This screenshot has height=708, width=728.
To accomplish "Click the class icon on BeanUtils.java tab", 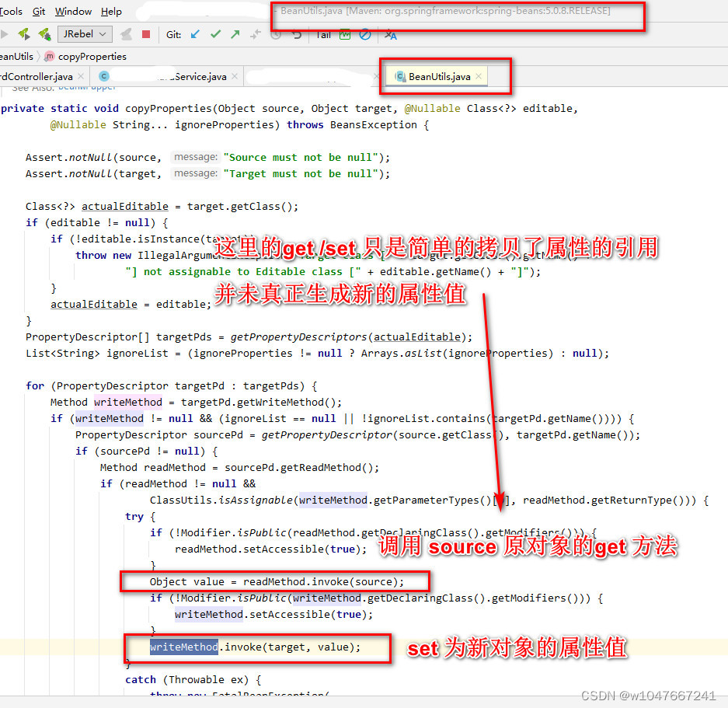I will click(x=400, y=76).
